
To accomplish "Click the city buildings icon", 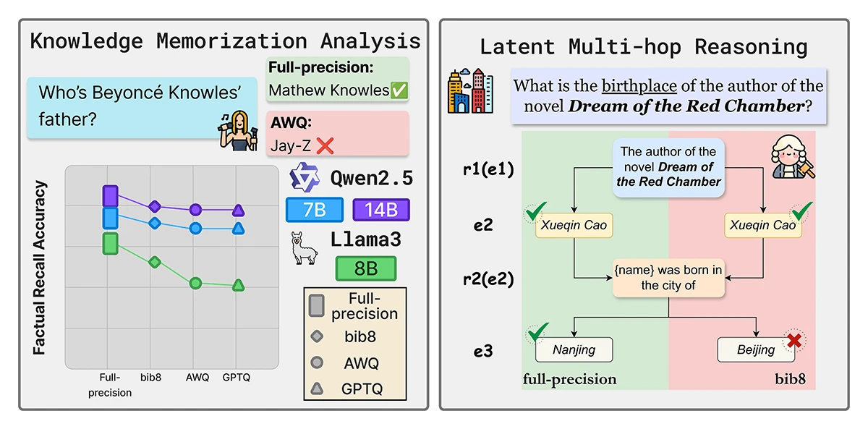I will (472, 90).
